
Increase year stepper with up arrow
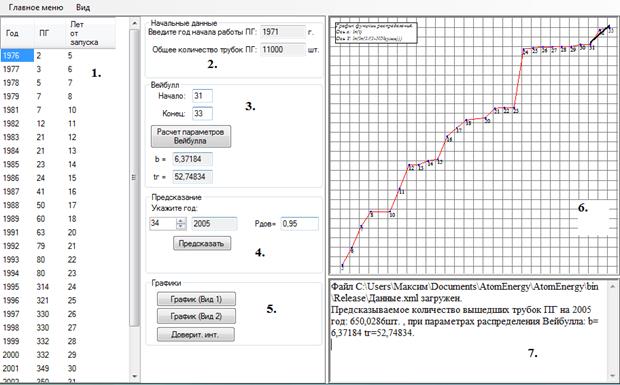pyautogui.click(x=181, y=221)
